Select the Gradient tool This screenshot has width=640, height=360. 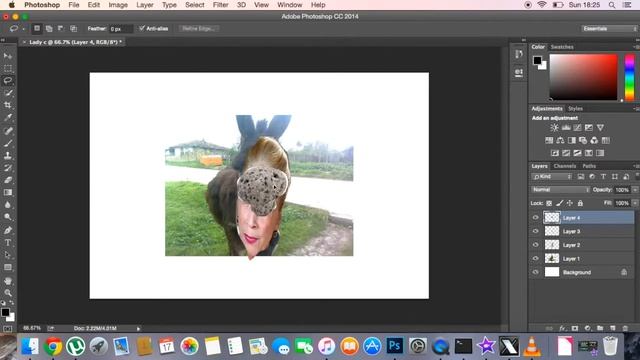point(8,192)
